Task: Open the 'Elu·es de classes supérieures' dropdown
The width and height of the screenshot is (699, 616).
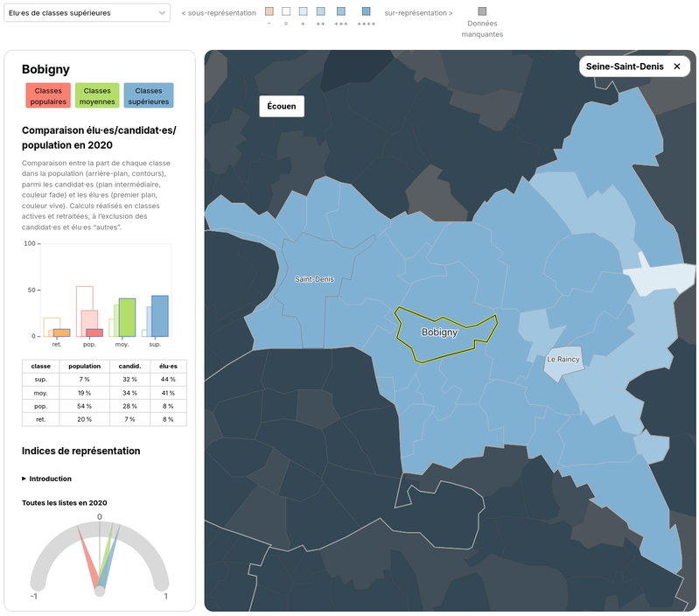Action: tap(87, 13)
